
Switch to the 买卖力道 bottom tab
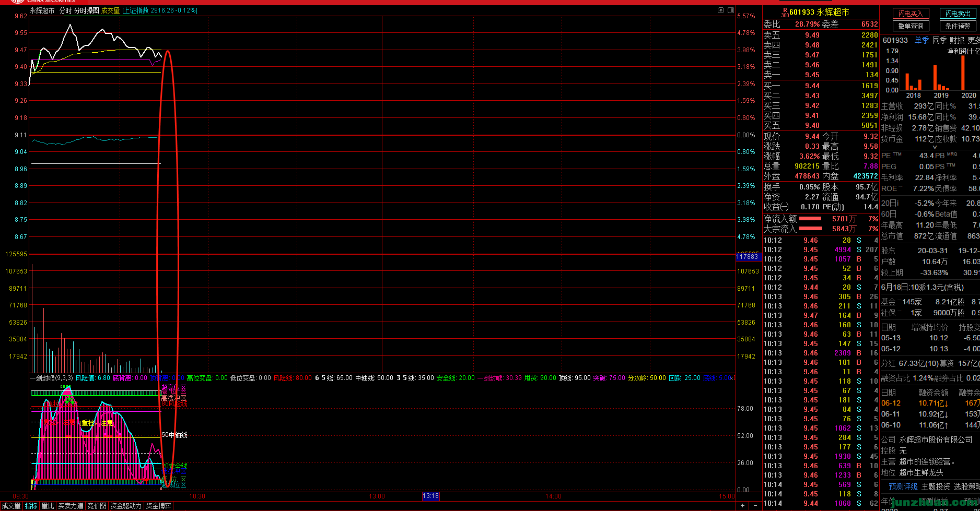coord(71,506)
